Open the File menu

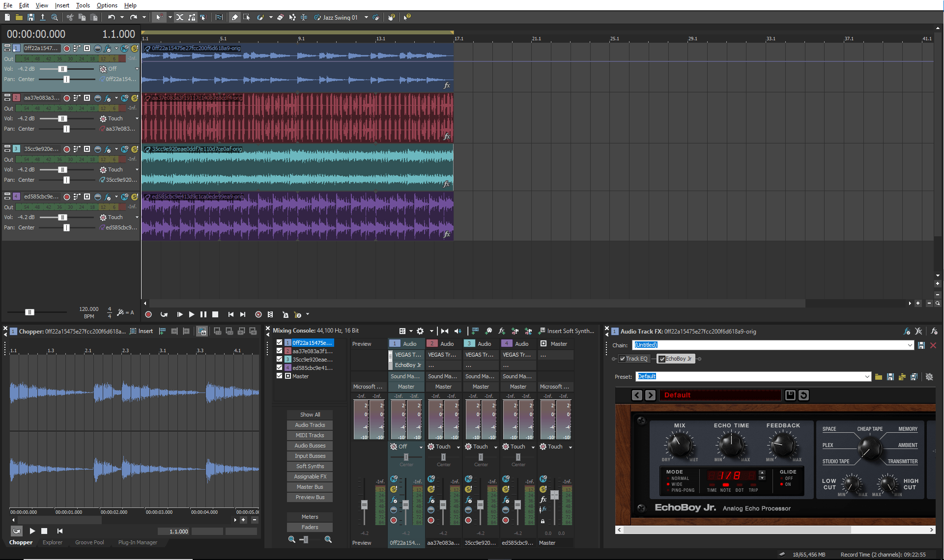[8, 5]
